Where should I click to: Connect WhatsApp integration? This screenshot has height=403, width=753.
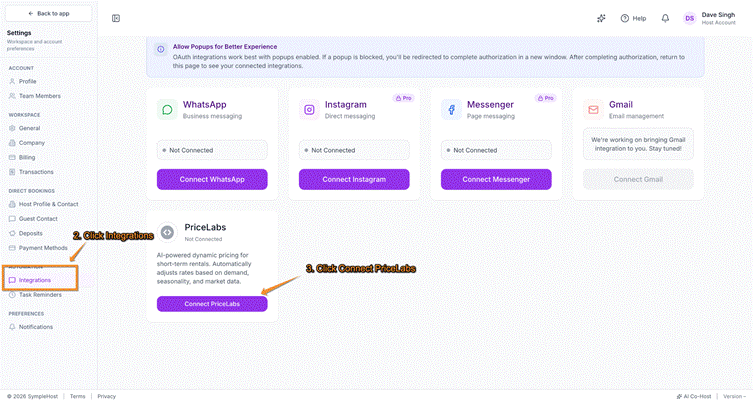(212, 179)
